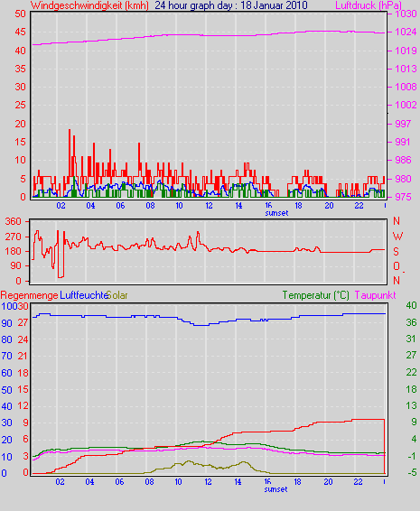Select the red 12 rain axis value
The image size is (420, 511).
click(x=23, y=405)
